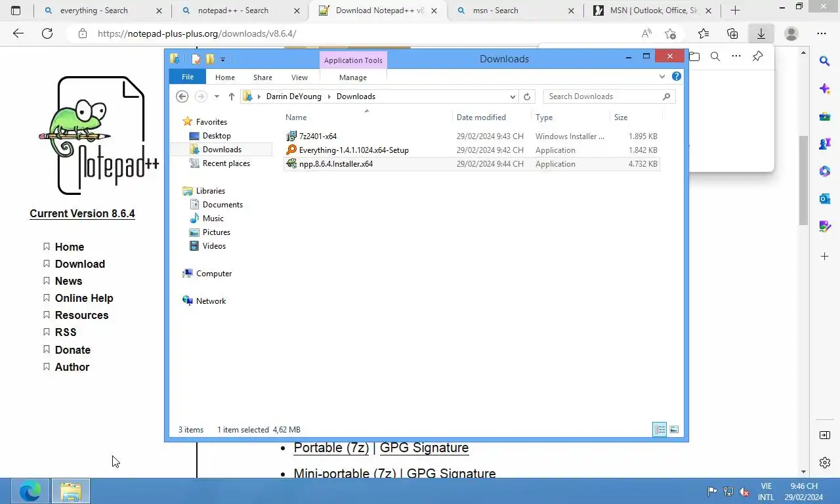Open the address bar history dropdown
Viewport: 840px width, 504px height.
tap(513, 96)
